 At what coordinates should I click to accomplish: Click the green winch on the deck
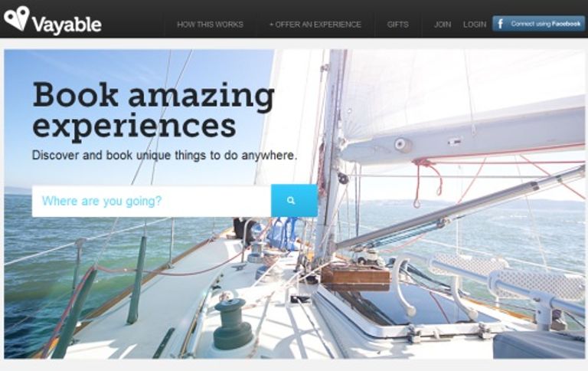tap(233, 323)
